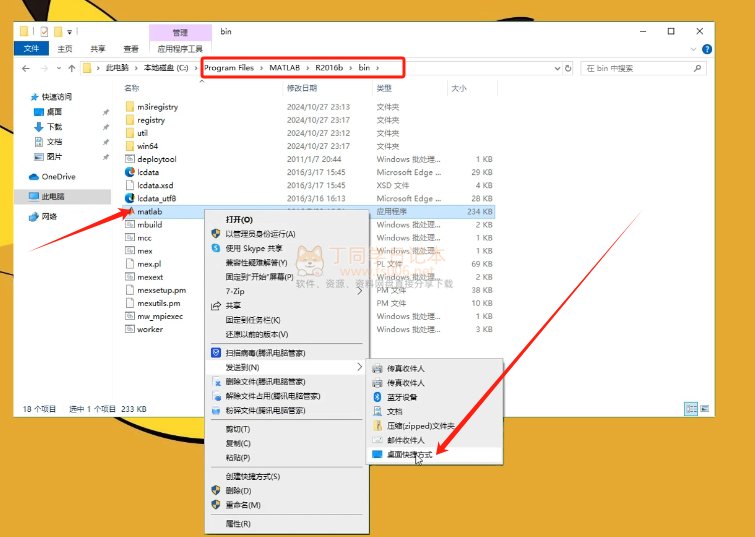Expand the address bar history dropdown
The image size is (755, 537).
click(557, 68)
